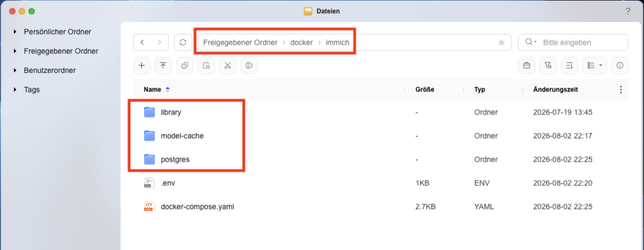Open search options magnifier dropdown
Image resolution: width=644 pixels, height=250 pixels.
(x=531, y=42)
